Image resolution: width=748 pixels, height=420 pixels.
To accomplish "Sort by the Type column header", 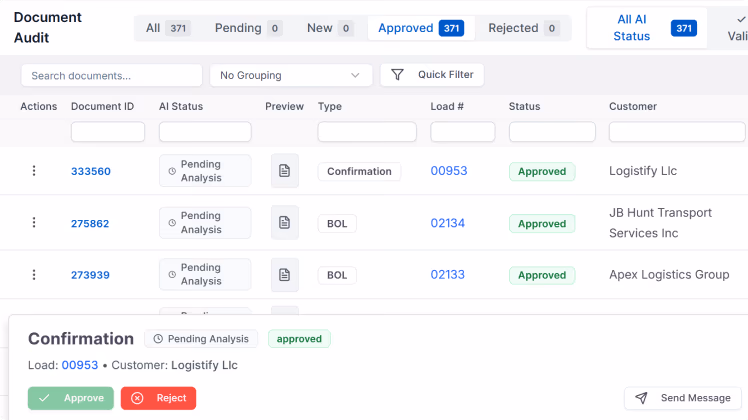I will pyautogui.click(x=330, y=106).
